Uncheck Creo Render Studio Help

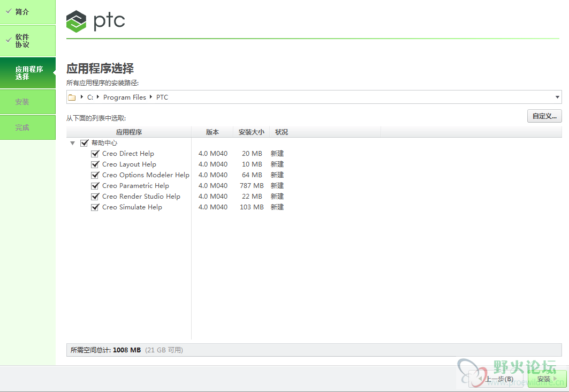(95, 197)
